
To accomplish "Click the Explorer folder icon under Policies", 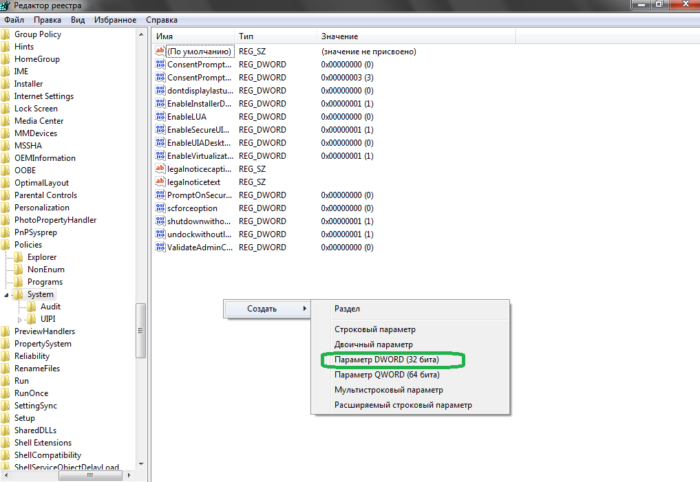I will pyautogui.click(x=19, y=257).
